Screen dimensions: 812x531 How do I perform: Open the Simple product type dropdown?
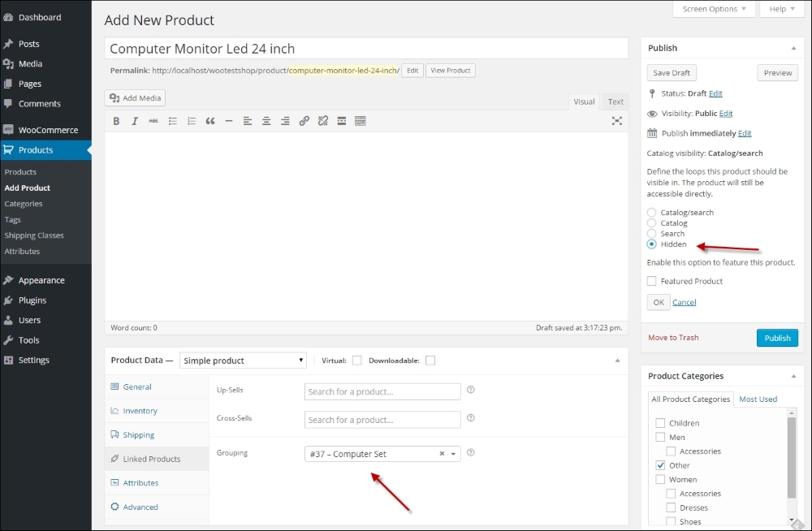click(x=243, y=360)
